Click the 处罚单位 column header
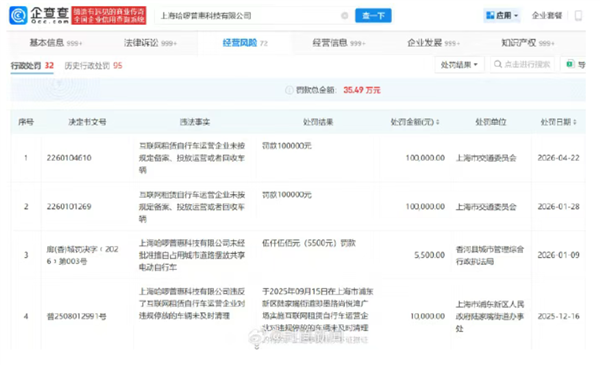 491,122
